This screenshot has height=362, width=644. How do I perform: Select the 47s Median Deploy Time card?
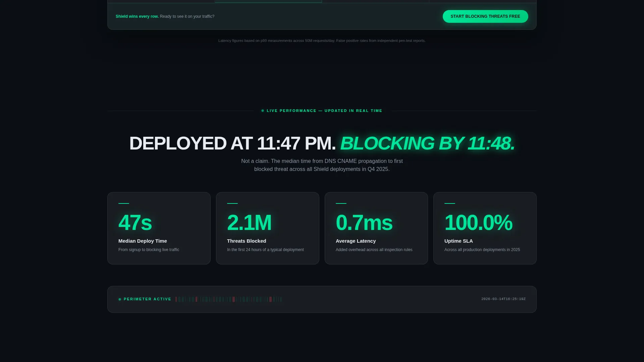pyautogui.click(x=159, y=228)
